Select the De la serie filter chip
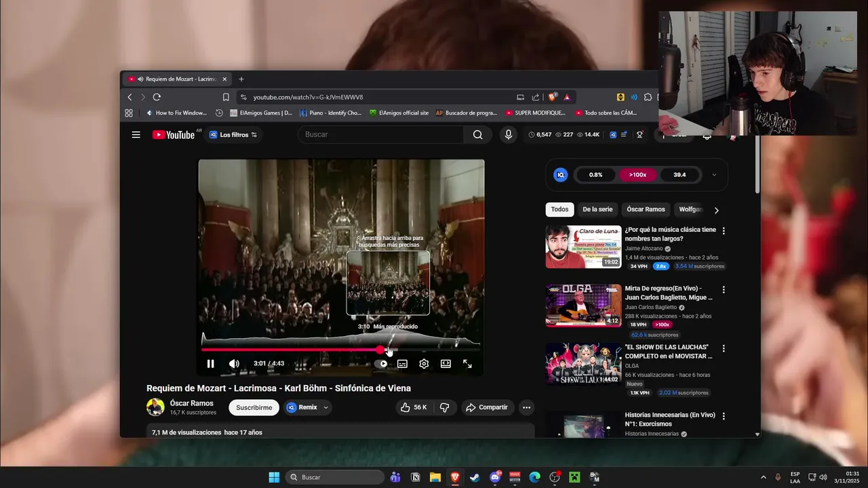The height and width of the screenshot is (488, 868). 597,209
